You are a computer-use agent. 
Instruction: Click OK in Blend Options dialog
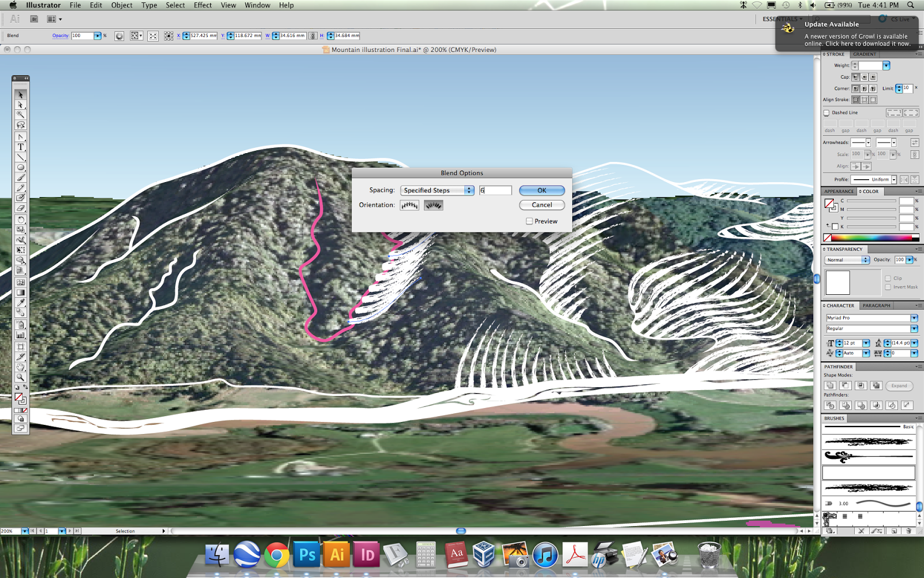pyautogui.click(x=542, y=190)
